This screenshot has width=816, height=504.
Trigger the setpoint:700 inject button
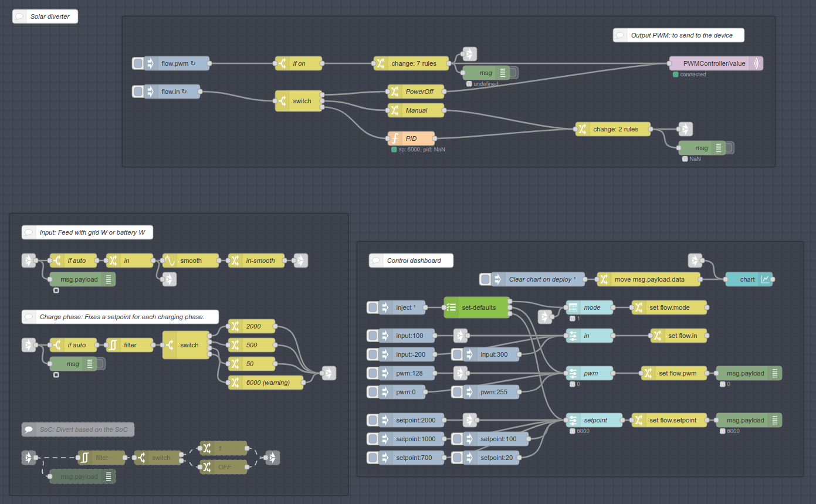click(x=373, y=458)
